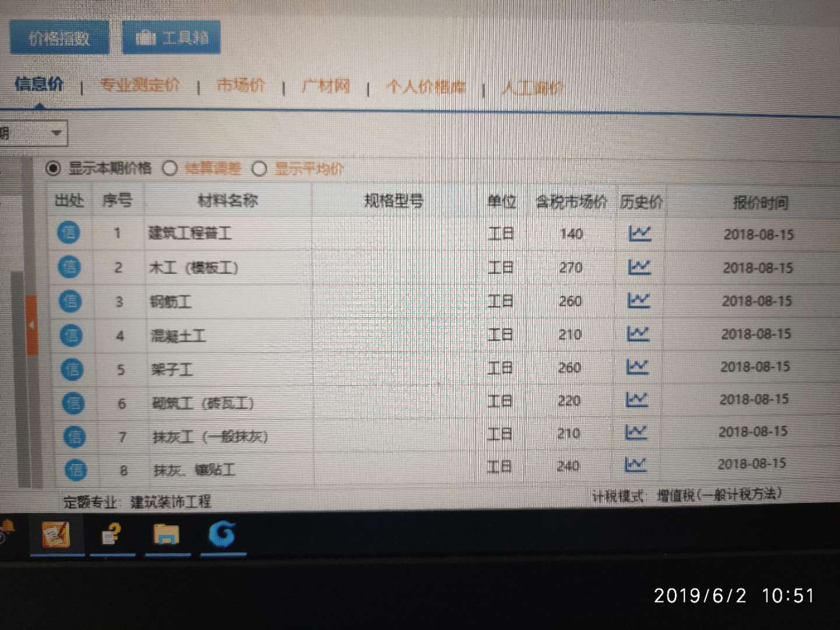Switch to the 专业测定价 tab

point(139,85)
